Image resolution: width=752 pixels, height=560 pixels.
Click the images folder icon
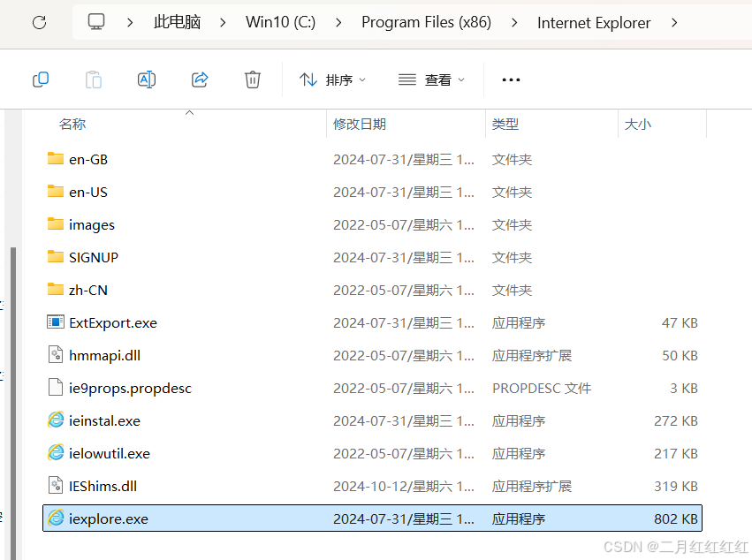tap(56, 223)
